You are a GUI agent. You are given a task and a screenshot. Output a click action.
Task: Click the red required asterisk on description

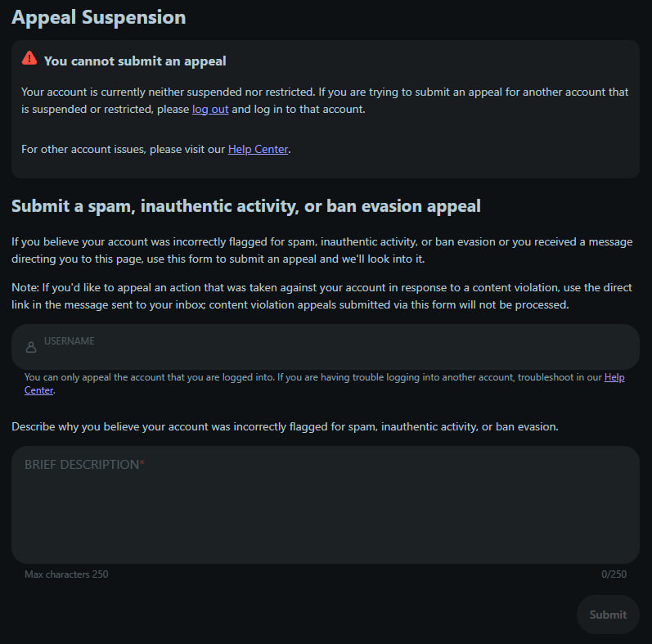pos(142,464)
